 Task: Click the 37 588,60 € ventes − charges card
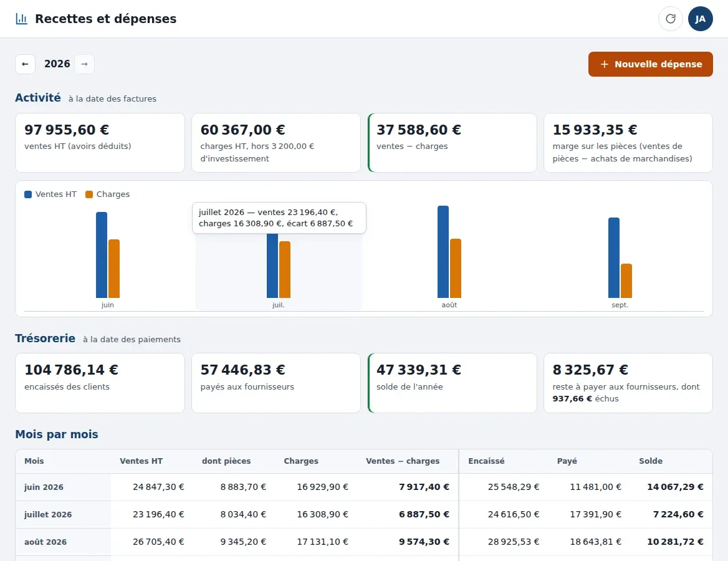pyautogui.click(x=453, y=143)
